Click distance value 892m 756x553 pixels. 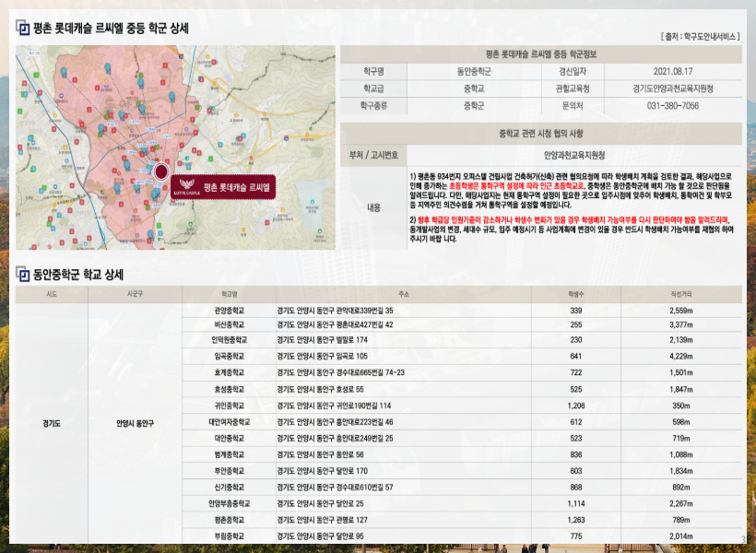[x=680, y=488]
